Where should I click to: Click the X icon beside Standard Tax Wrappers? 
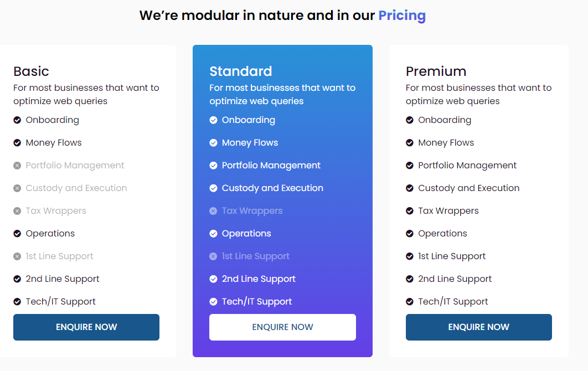(213, 211)
